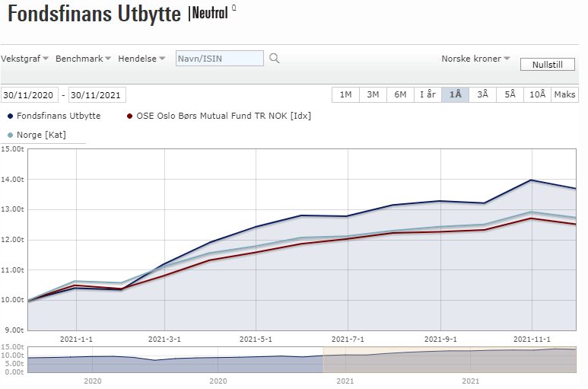
Task: Edit the start date 30/11/2020 field
Action: pos(29,95)
